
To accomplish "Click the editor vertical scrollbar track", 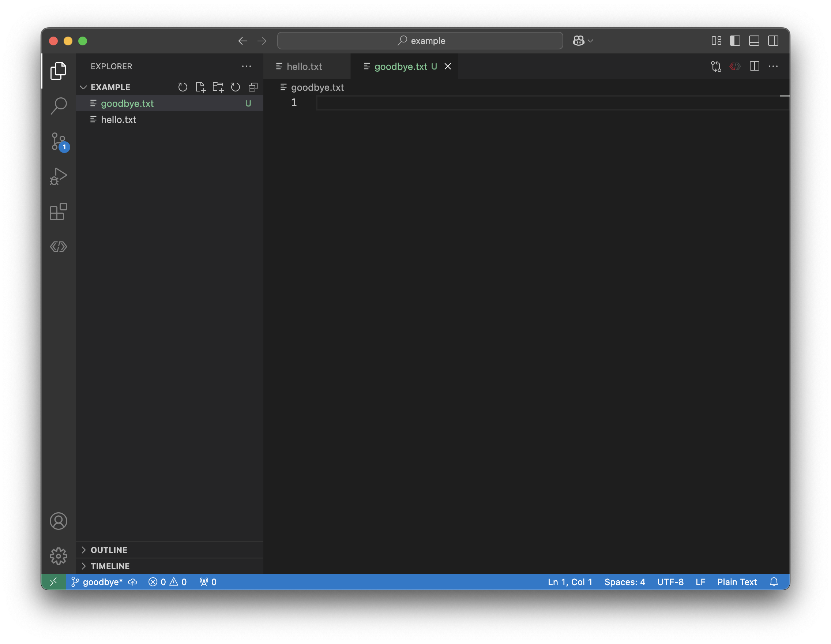I will pos(785,335).
